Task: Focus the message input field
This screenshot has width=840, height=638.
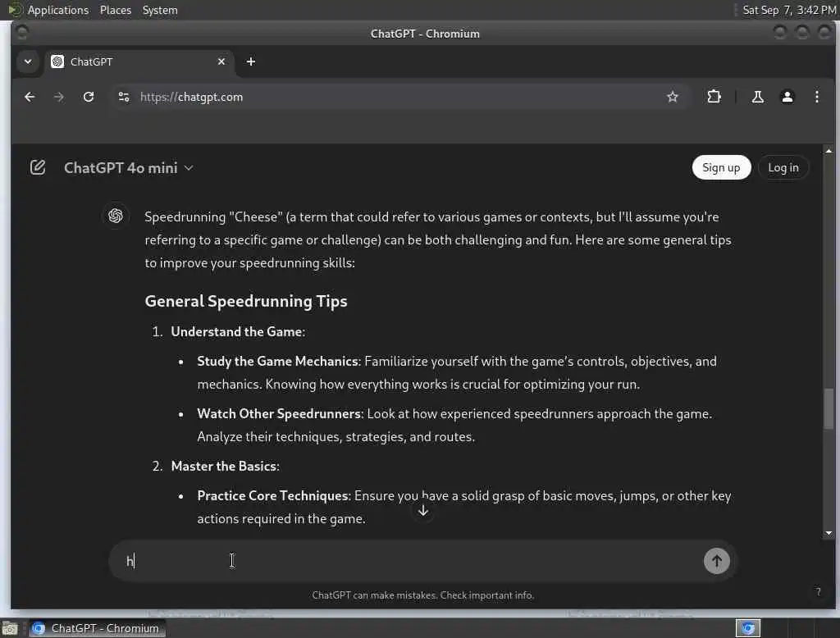Action: point(413,561)
